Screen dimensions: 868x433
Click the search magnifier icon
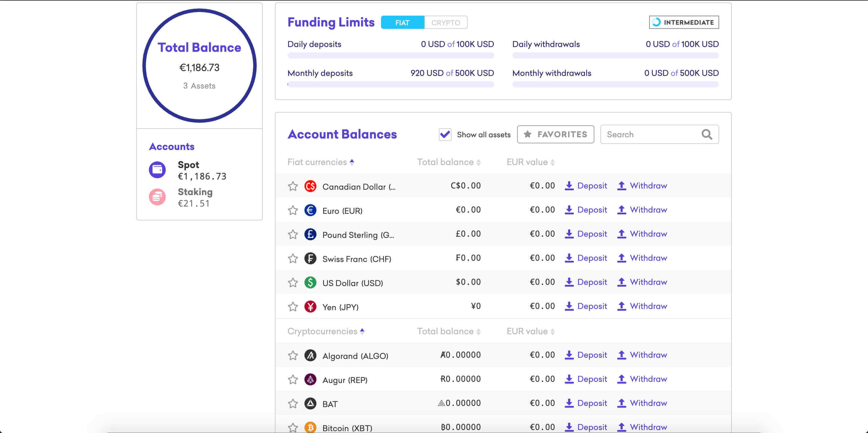coord(706,134)
